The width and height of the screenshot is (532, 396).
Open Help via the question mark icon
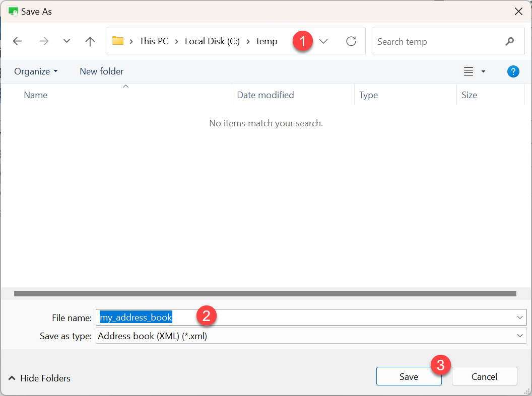(x=513, y=71)
